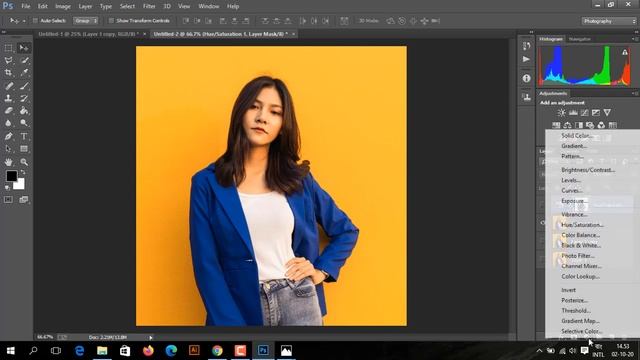Select the Rectangle shape tool

point(24,149)
